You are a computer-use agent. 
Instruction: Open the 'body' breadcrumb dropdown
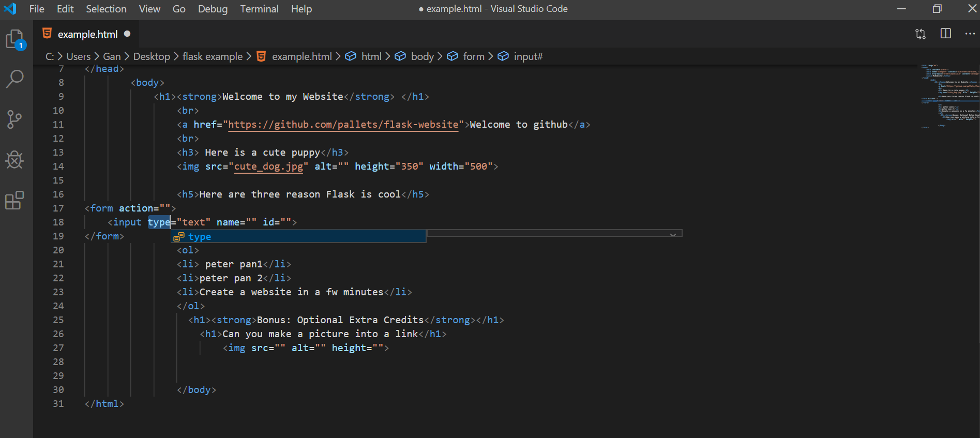[422, 56]
